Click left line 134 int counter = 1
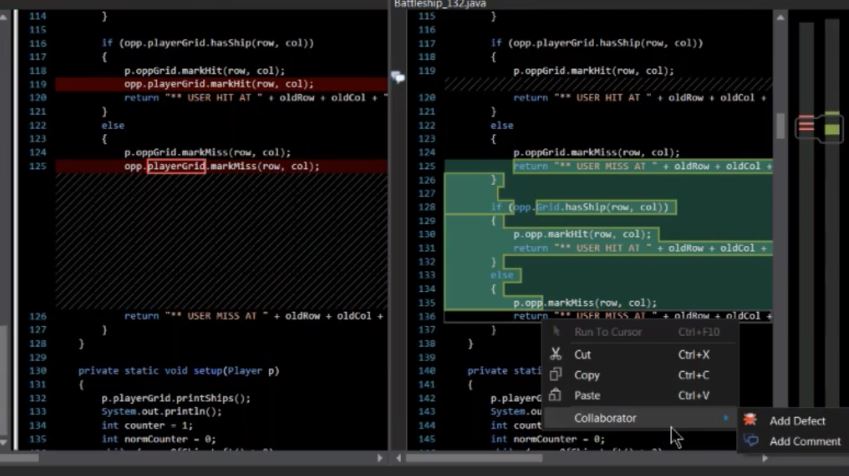 (x=147, y=425)
